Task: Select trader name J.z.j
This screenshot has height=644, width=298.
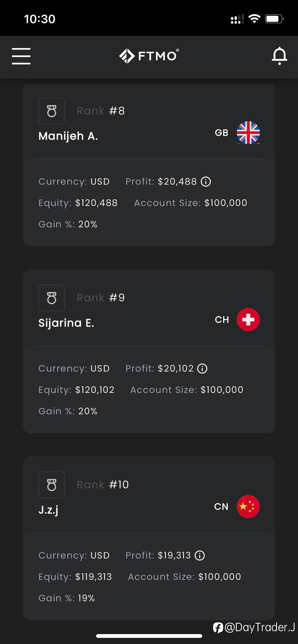Action: [x=48, y=510]
